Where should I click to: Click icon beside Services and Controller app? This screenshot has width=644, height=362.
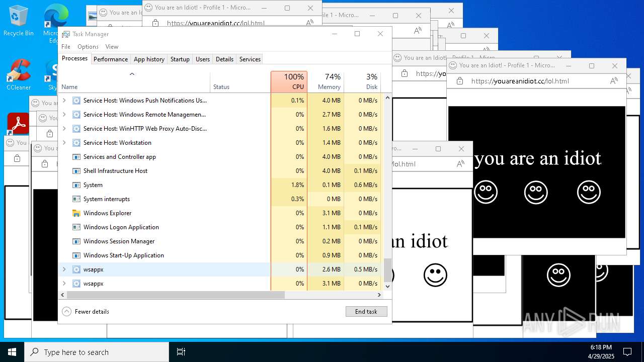click(76, 156)
